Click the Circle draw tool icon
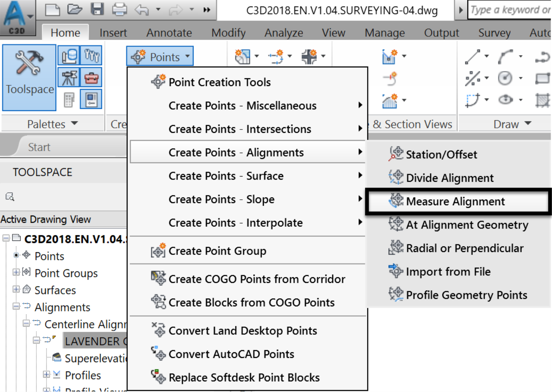Screen dimensions: 552x392 tap(505, 78)
